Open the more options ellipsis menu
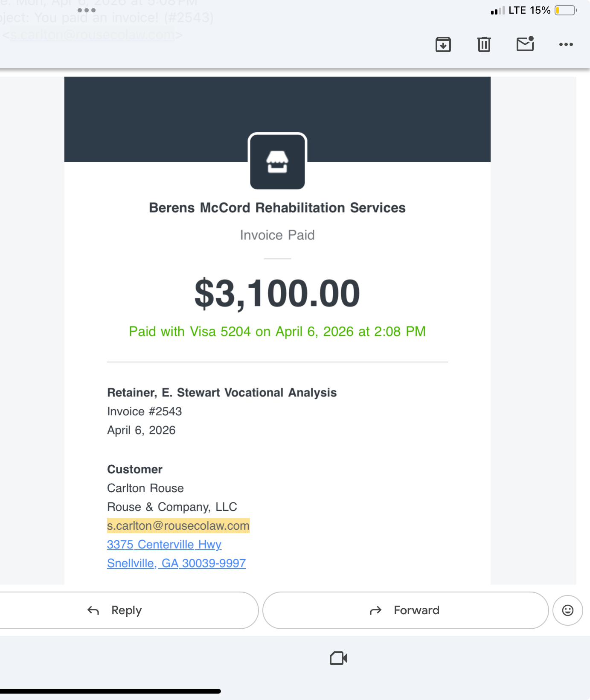The height and width of the screenshot is (700, 590). [x=566, y=44]
